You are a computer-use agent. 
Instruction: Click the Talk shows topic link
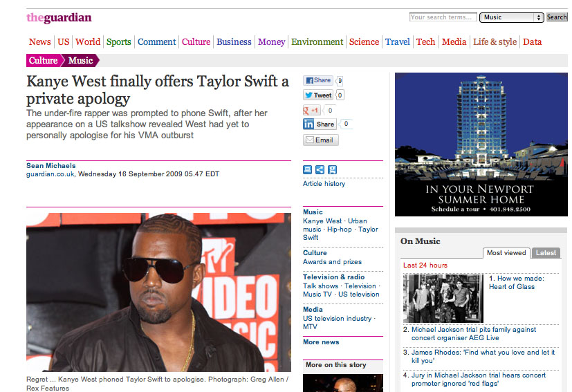coord(321,286)
